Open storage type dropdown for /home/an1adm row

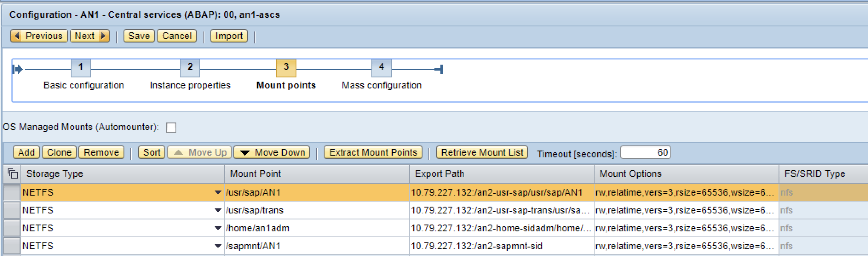(218, 228)
